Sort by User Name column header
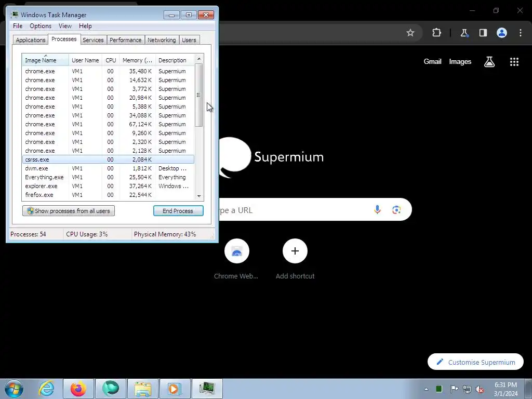This screenshot has height=399, width=532. [x=86, y=60]
